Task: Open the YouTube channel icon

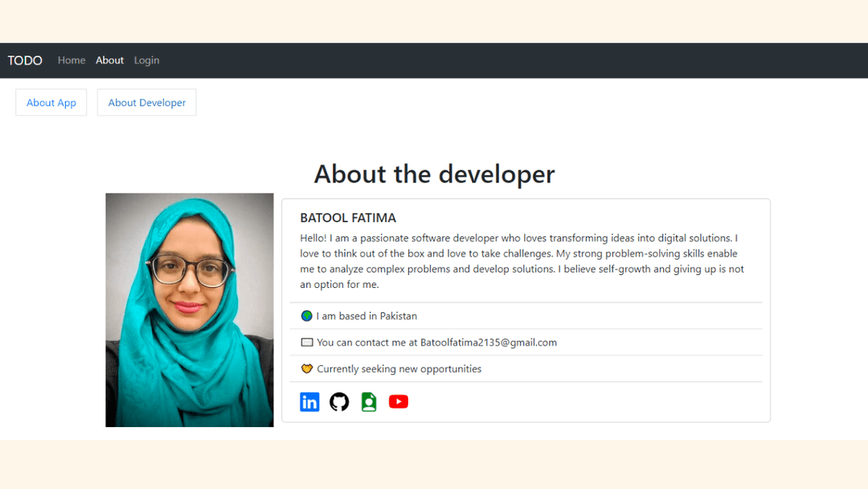Action: pyautogui.click(x=399, y=401)
